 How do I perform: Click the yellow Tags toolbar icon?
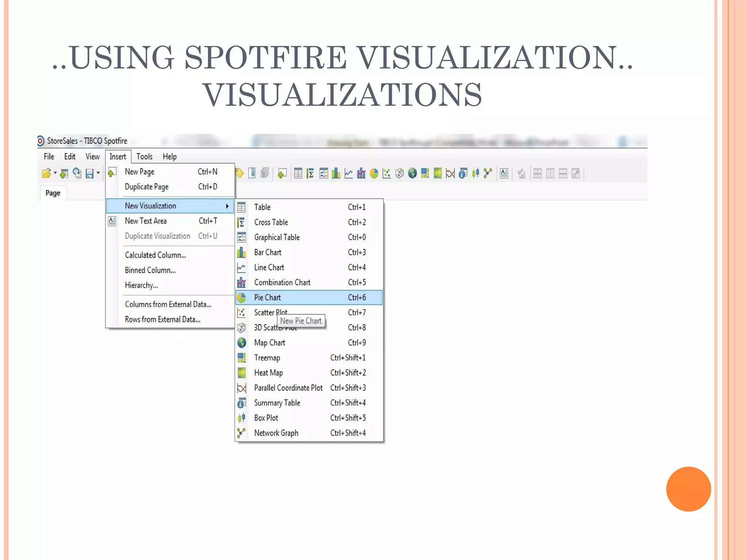point(239,173)
